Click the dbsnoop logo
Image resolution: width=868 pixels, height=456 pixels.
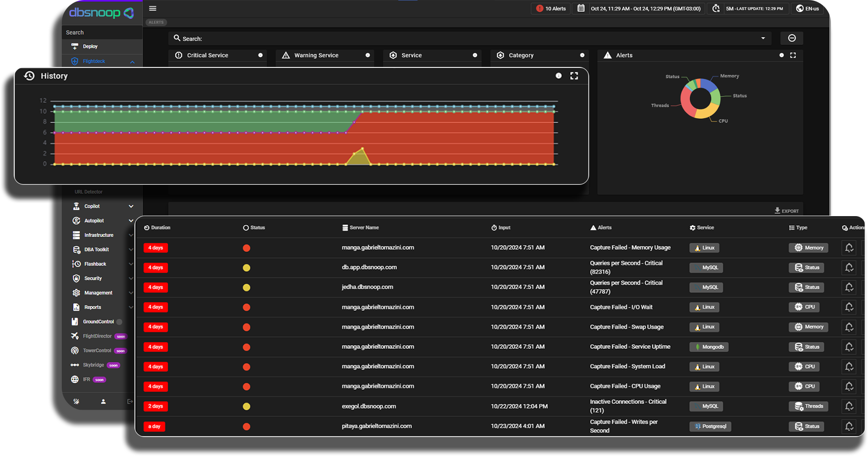(102, 12)
